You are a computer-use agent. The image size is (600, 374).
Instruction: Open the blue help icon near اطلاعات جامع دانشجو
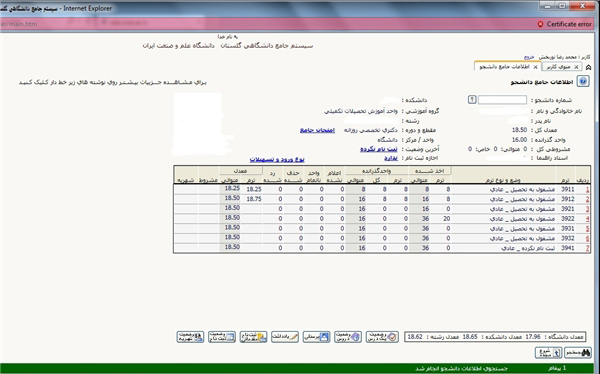pos(583,81)
